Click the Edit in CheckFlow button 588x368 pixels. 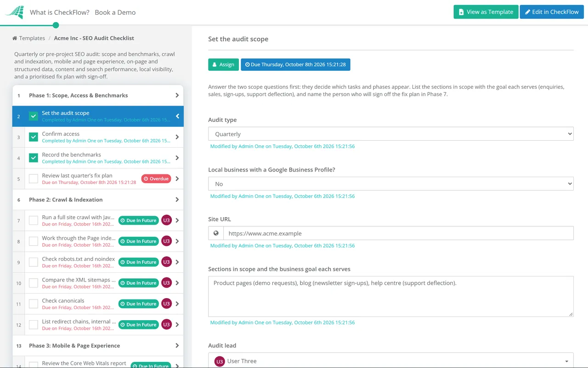pos(552,12)
